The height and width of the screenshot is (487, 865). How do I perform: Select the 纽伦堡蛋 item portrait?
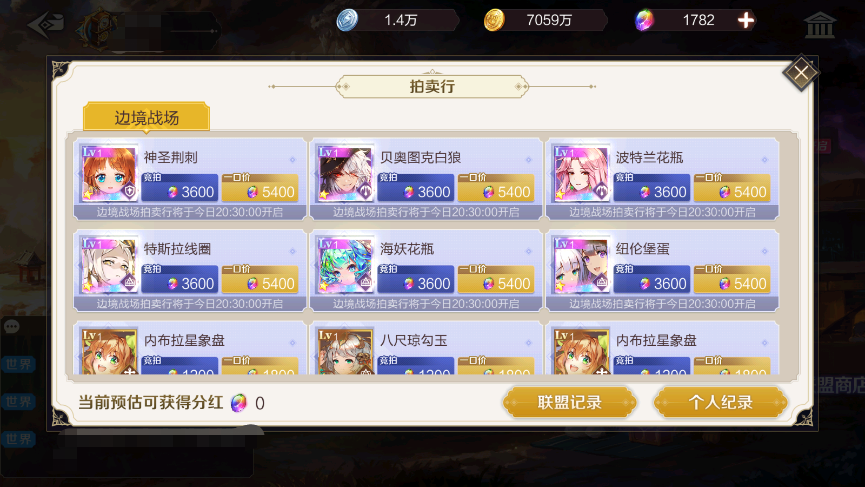click(581, 266)
